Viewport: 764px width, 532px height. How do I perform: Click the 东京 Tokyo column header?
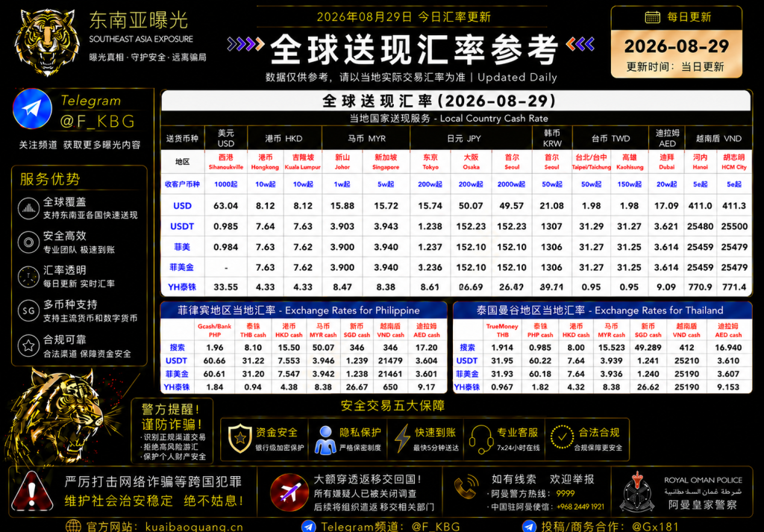[430, 162]
